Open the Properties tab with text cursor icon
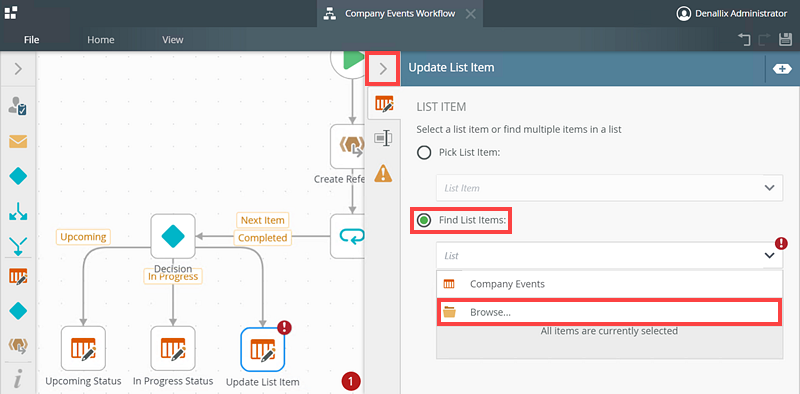Viewport: 800px width, 394px height. [x=383, y=138]
